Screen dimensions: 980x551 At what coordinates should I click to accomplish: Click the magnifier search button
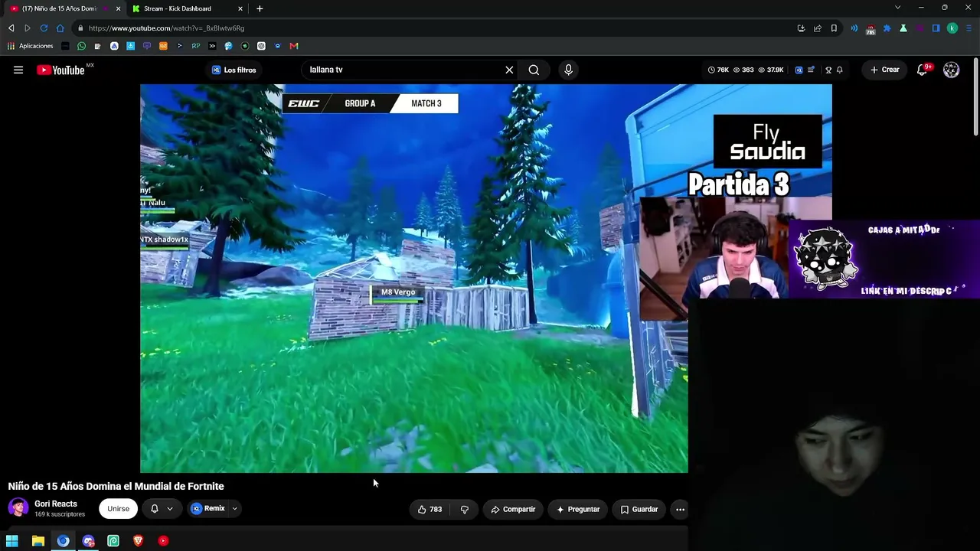point(534,70)
